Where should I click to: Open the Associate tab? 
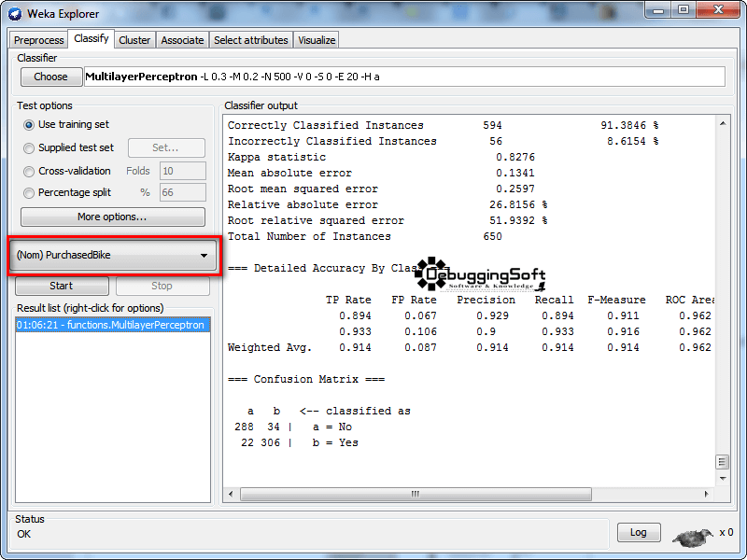click(x=182, y=40)
